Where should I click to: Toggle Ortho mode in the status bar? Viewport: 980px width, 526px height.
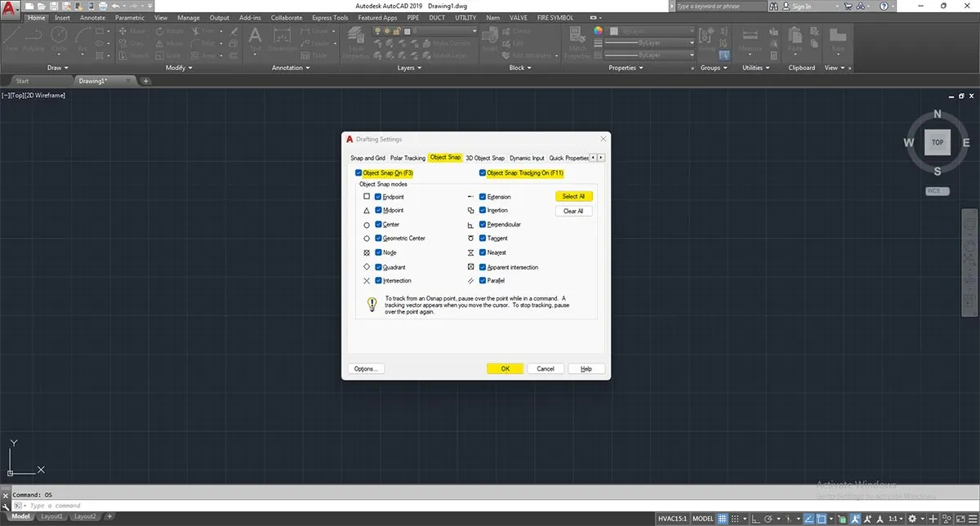(753, 517)
